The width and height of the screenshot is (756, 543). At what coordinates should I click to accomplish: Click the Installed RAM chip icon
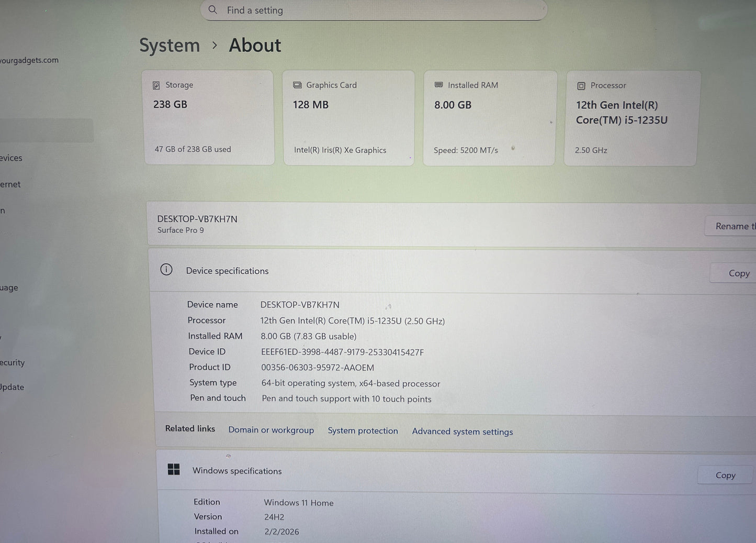tap(438, 85)
